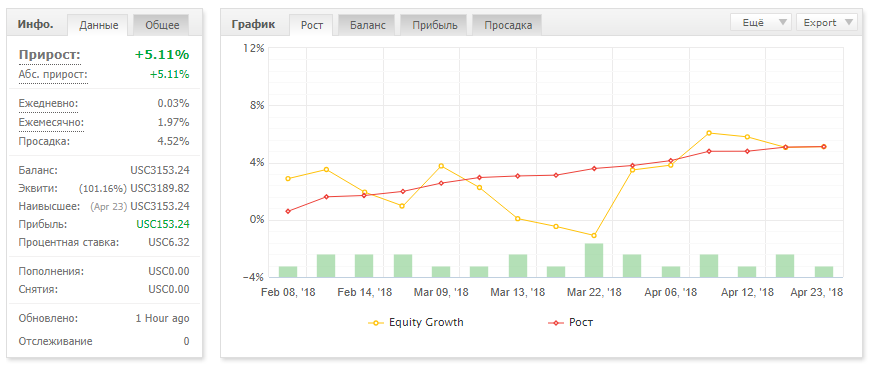Click highest yellow Equity Growth point
The width and height of the screenshot is (872, 368).
(708, 133)
